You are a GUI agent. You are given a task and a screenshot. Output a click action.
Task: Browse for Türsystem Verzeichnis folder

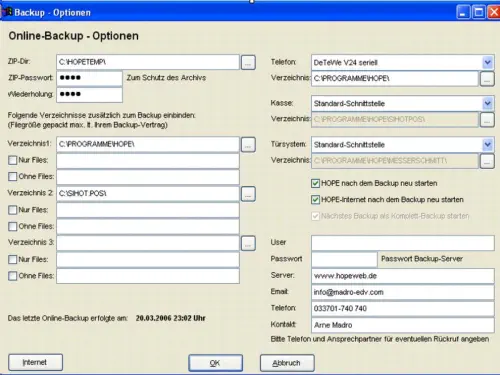pos(487,161)
